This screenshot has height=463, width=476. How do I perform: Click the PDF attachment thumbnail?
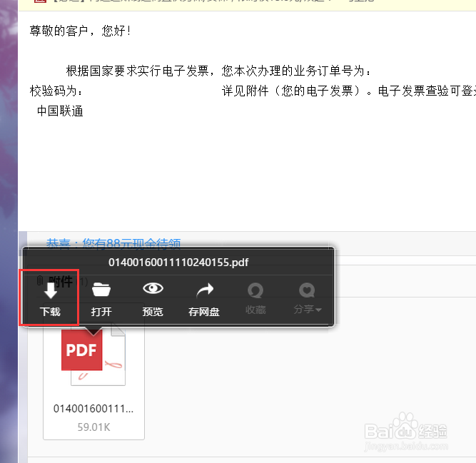coord(93,355)
